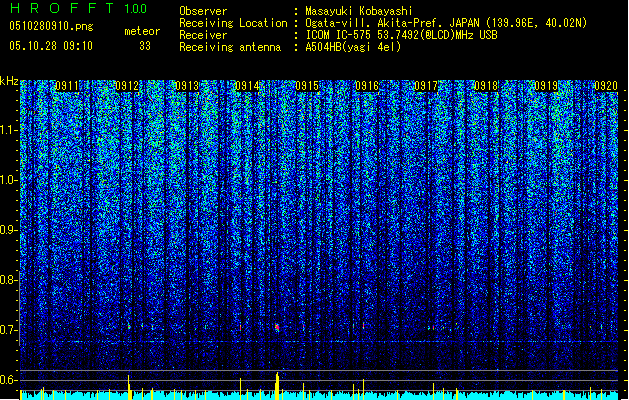The width and height of the screenshot is (629, 400).
Task: Click the 0915 time marker
Action: [x=307, y=86]
